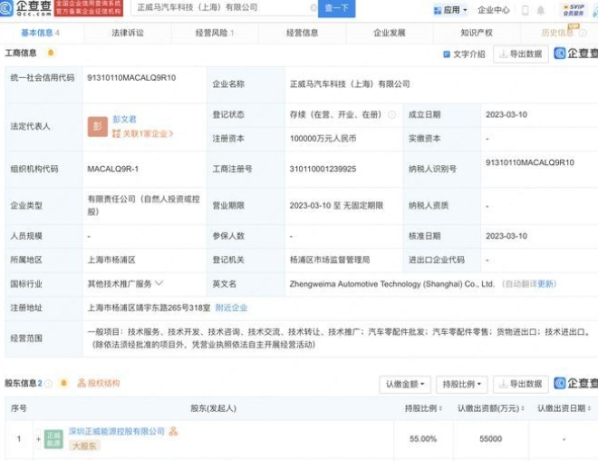Click the bell icon beside 工商信息
Screen dimensions: 598x461
point(50,53)
